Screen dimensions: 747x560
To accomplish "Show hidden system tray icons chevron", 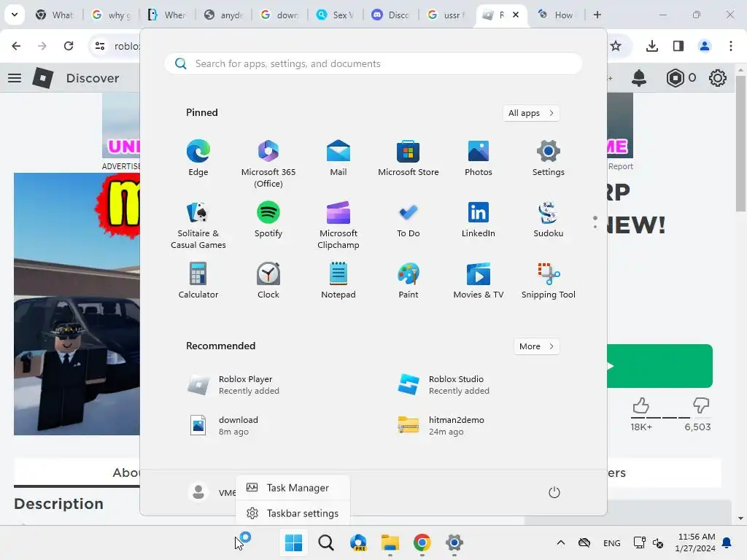I will coord(561,542).
